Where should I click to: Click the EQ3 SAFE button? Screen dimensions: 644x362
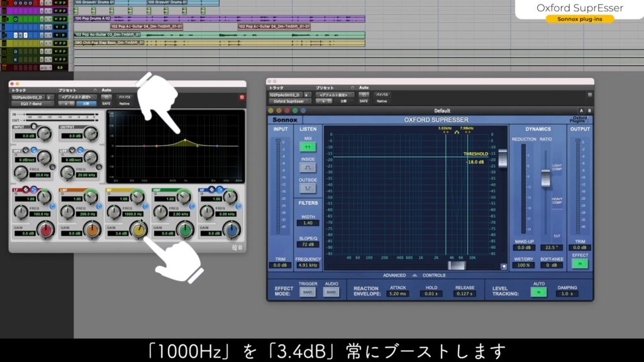[x=106, y=104]
